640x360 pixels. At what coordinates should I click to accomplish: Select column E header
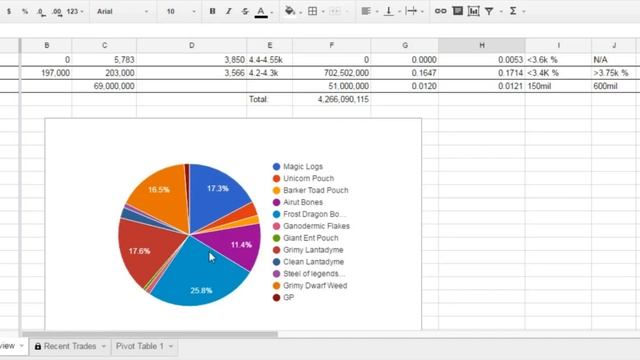269,45
